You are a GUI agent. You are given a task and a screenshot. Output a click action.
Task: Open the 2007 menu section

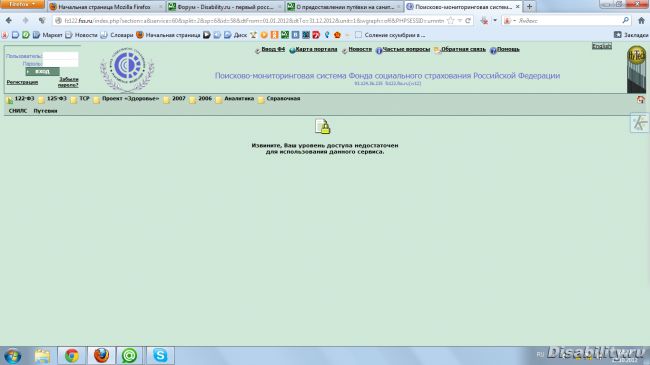179,99
